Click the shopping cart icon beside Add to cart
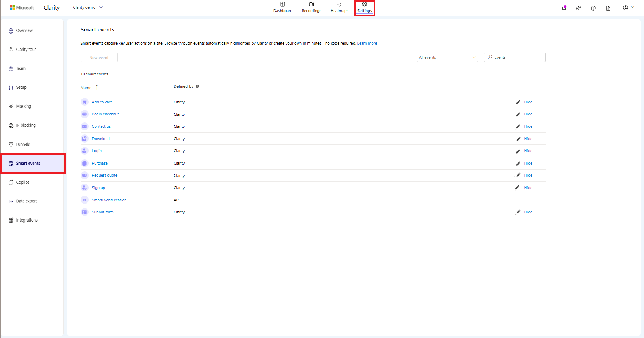Screen dimensions: 644x338 click(84, 102)
